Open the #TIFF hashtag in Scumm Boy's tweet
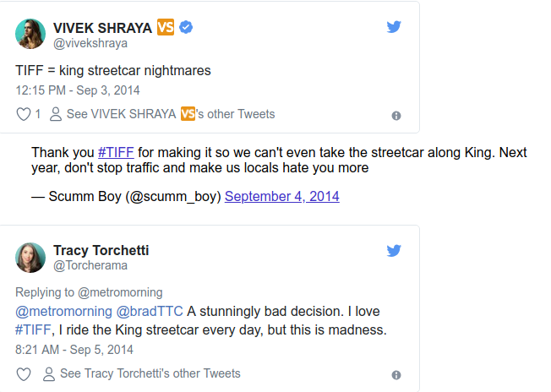This screenshot has height=392, width=551. point(117,153)
